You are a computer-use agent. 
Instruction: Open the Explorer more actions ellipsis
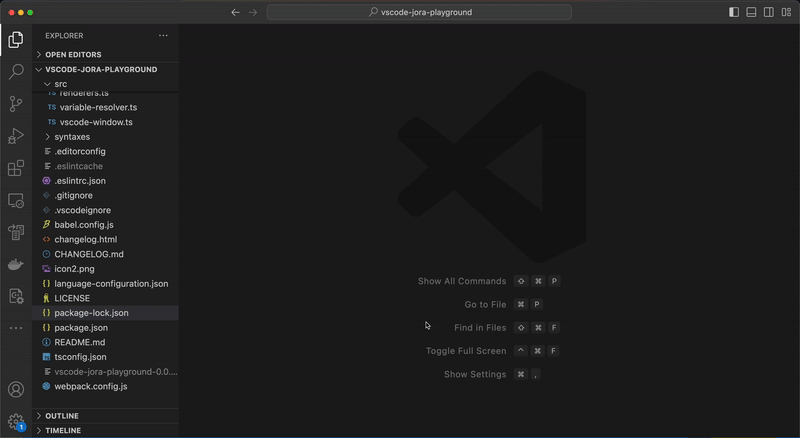point(163,35)
